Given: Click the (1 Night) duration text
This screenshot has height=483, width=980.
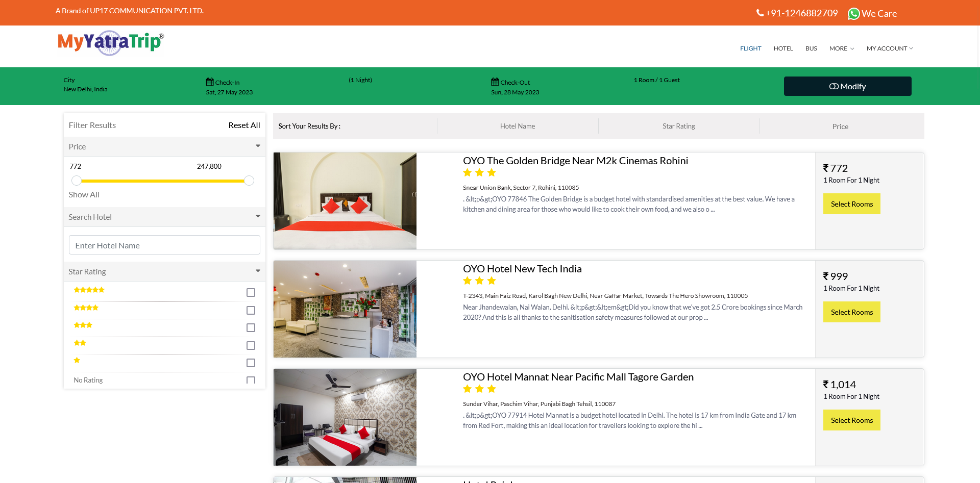Looking at the screenshot, I should point(360,80).
